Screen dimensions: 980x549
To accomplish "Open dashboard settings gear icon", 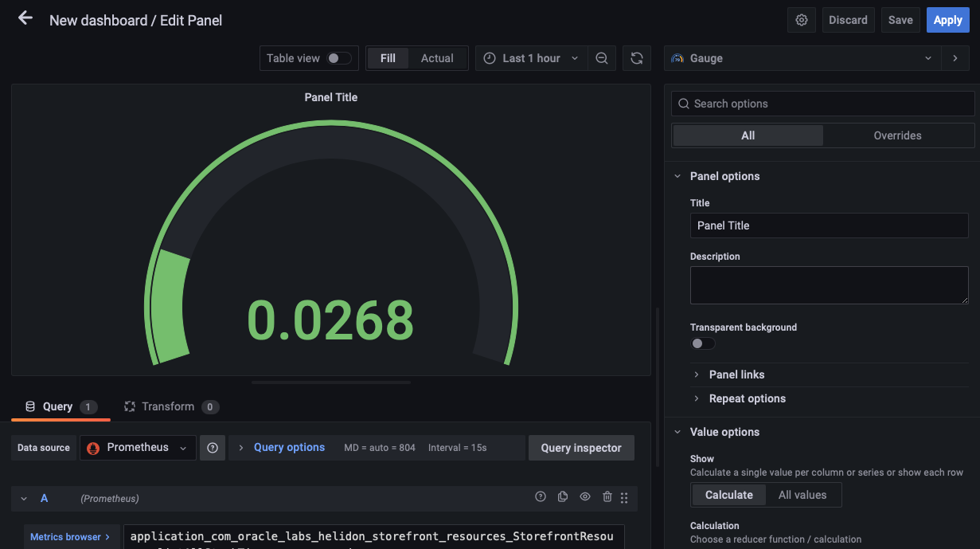I will (x=802, y=20).
